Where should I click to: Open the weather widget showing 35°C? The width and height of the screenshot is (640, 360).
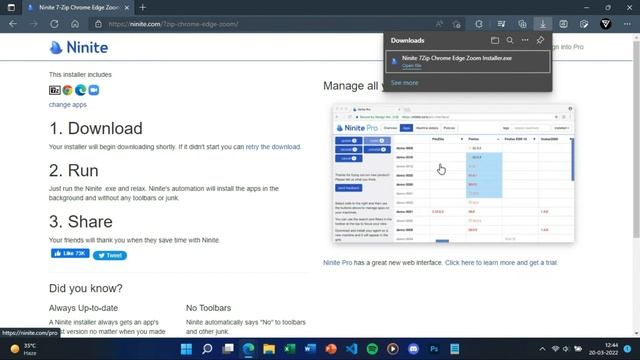[x=24, y=349]
